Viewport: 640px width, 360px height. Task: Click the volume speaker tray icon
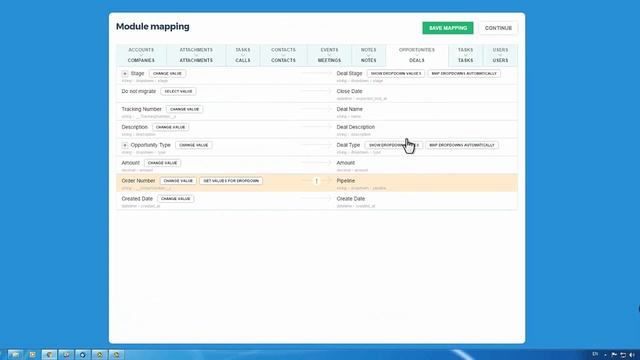coord(632,355)
